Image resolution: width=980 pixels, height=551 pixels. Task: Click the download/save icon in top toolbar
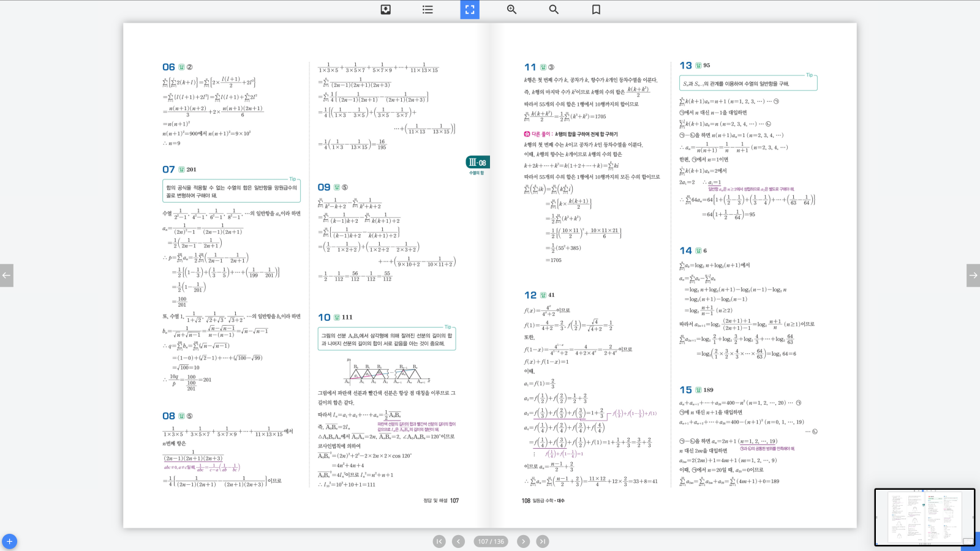[385, 9]
